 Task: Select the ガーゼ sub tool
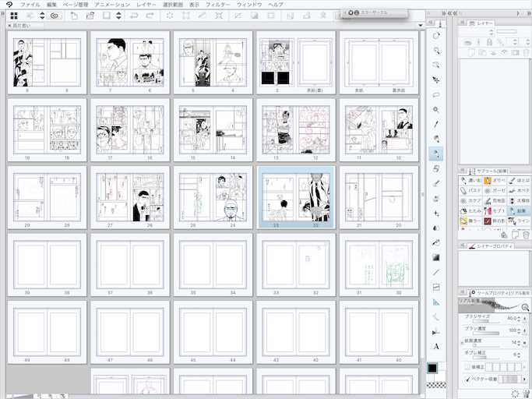(495, 190)
